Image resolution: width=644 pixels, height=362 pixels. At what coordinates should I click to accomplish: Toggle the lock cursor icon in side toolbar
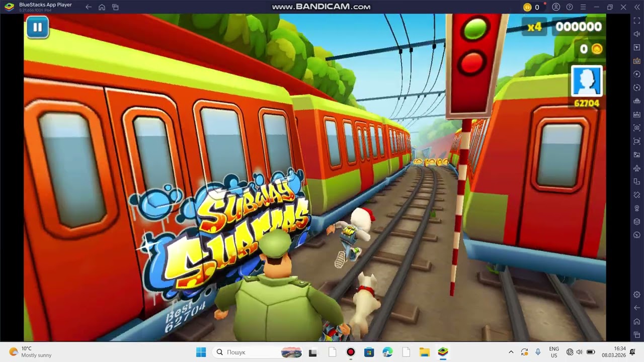coord(637,47)
